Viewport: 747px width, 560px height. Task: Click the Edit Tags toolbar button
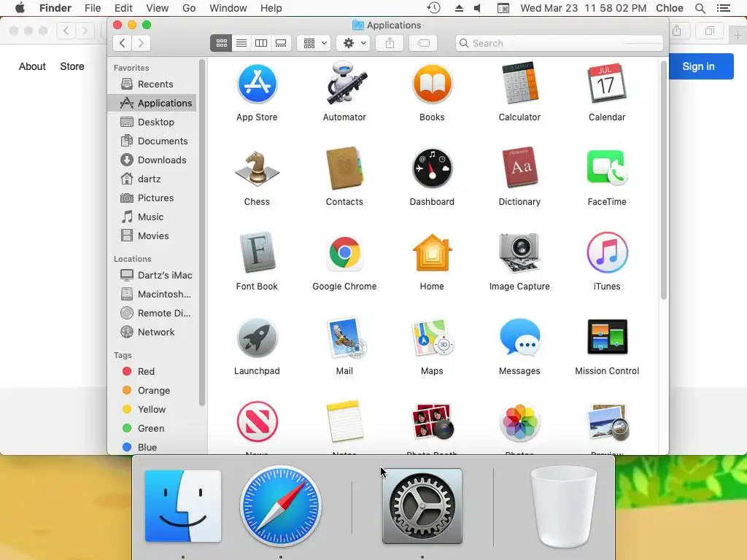point(423,43)
